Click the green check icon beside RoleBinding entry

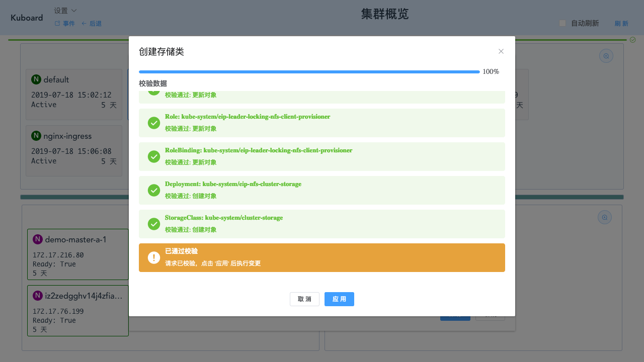click(x=154, y=156)
